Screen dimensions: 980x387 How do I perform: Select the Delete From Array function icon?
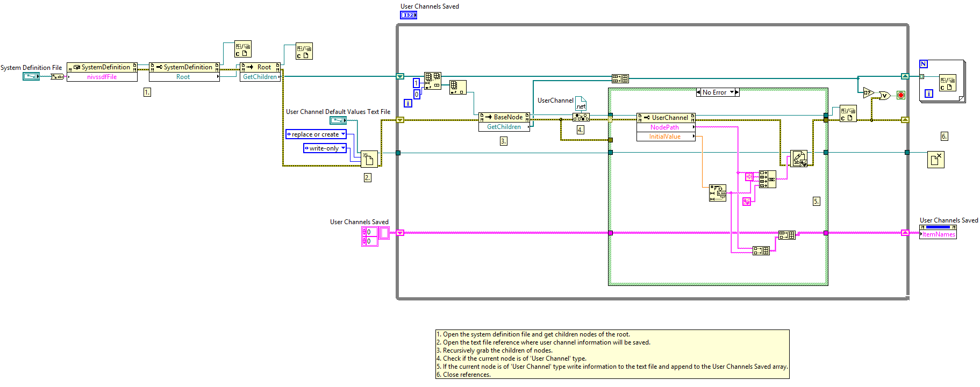coord(433,81)
